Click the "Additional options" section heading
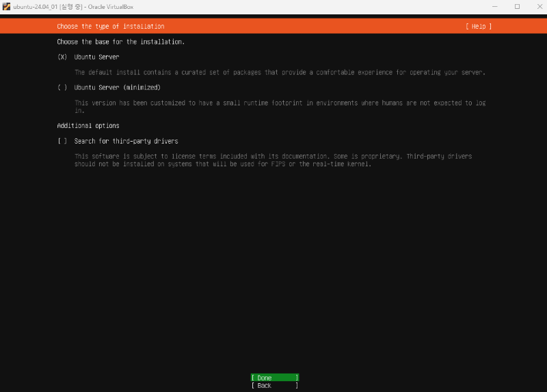This screenshot has width=547, height=392. pos(88,126)
